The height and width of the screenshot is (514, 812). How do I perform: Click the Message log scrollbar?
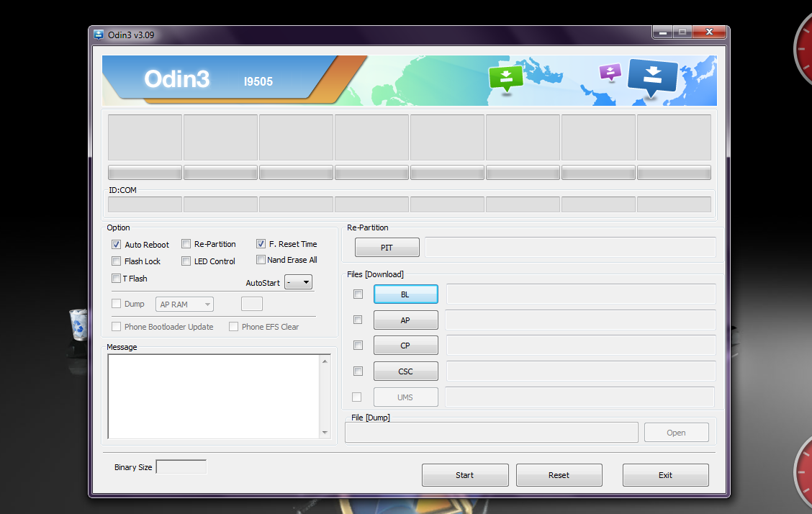[x=325, y=396]
